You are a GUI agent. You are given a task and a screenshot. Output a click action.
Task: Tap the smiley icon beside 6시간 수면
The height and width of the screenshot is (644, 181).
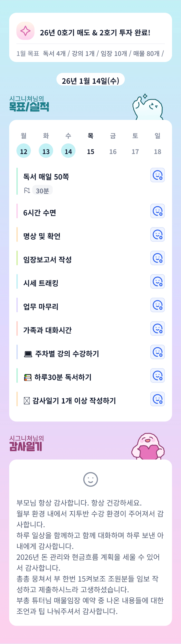157,211
